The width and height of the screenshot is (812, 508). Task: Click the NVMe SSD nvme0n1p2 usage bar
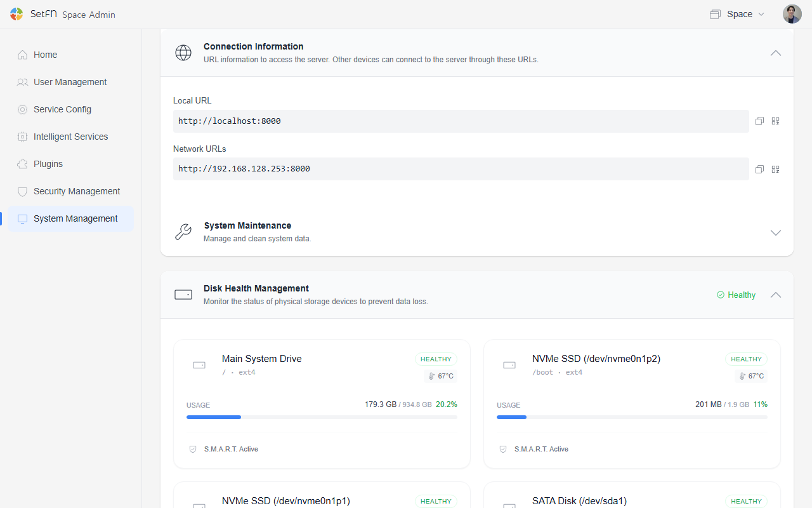pyautogui.click(x=632, y=417)
